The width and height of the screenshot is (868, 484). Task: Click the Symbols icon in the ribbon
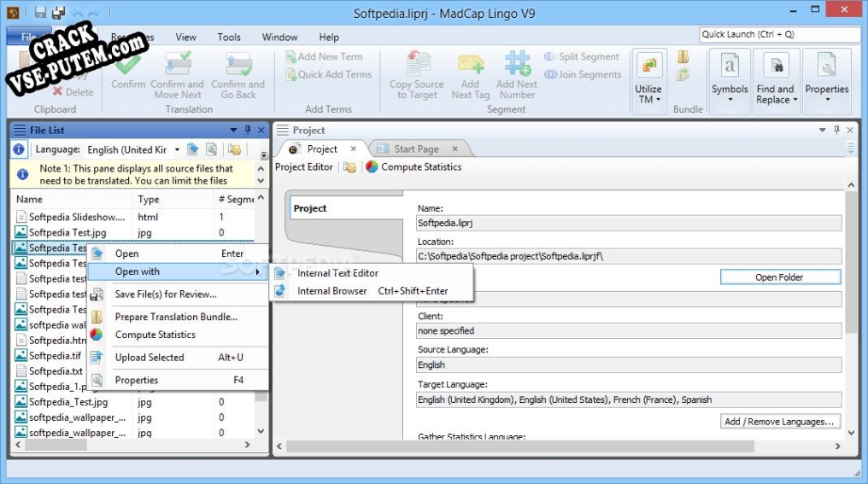730,67
